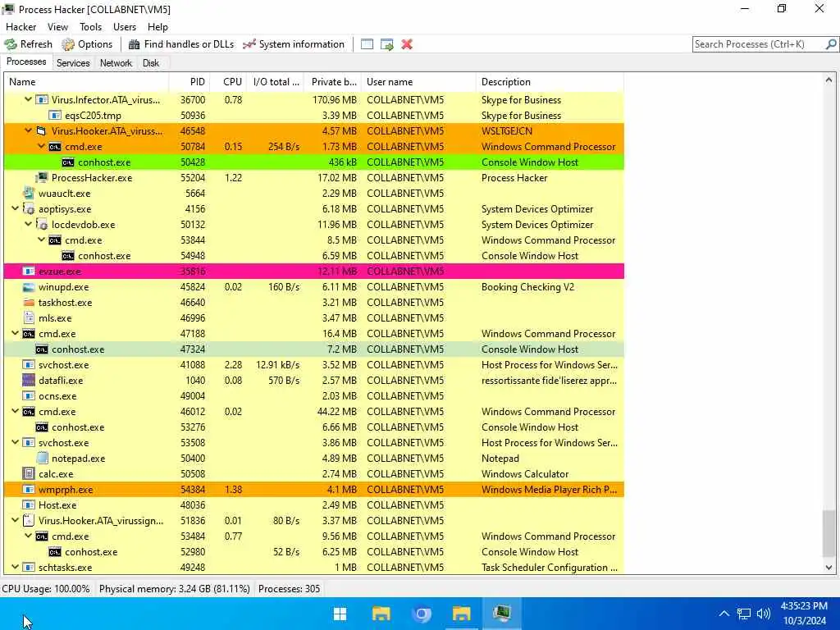Click Find handles or DLLs
Image resolution: width=840 pixels, height=630 pixels.
coord(181,44)
